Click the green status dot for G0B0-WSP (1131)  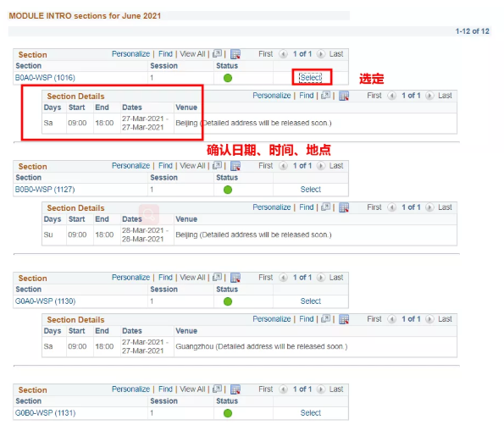[228, 413]
